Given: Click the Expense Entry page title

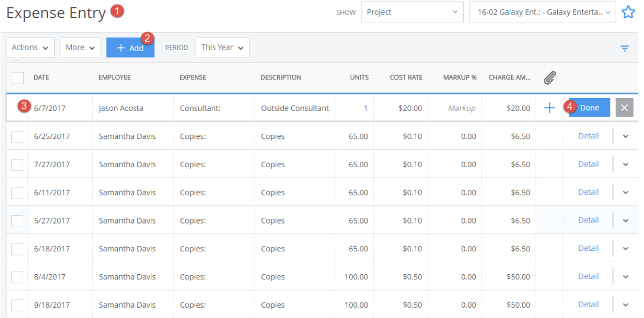Looking at the screenshot, I should (x=56, y=13).
